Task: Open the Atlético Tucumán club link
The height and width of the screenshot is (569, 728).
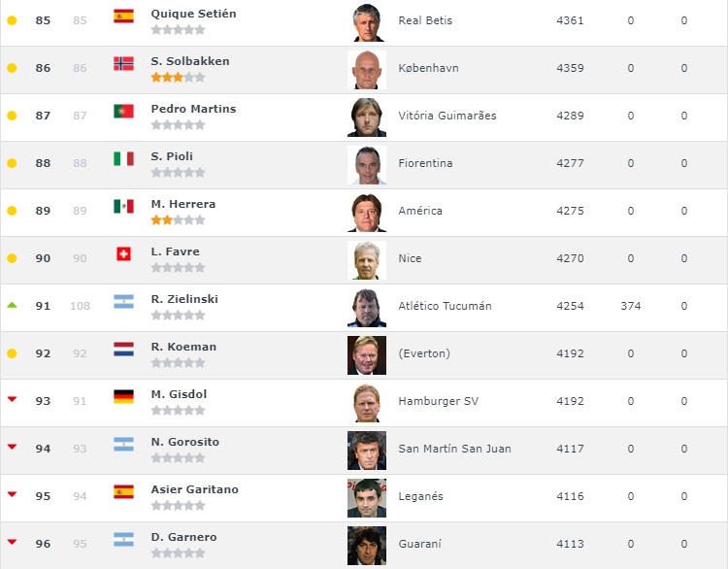Action: (x=445, y=306)
